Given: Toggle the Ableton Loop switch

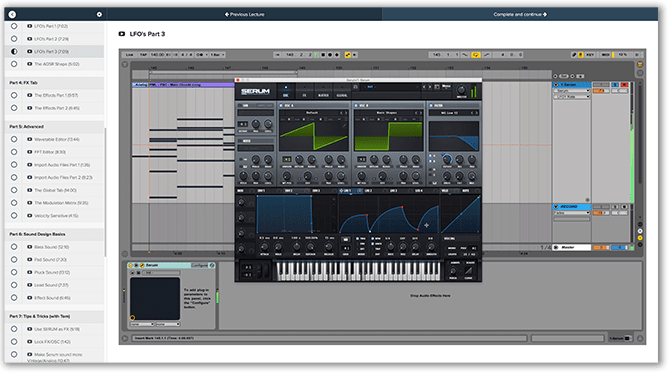Looking at the screenshot, I should pyautogui.click(x=476, y=55).
